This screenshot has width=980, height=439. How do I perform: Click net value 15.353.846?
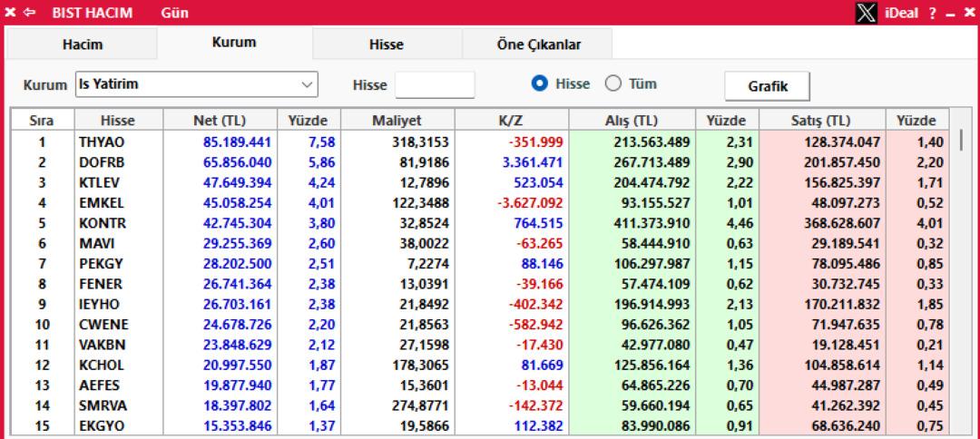(238, 426)
